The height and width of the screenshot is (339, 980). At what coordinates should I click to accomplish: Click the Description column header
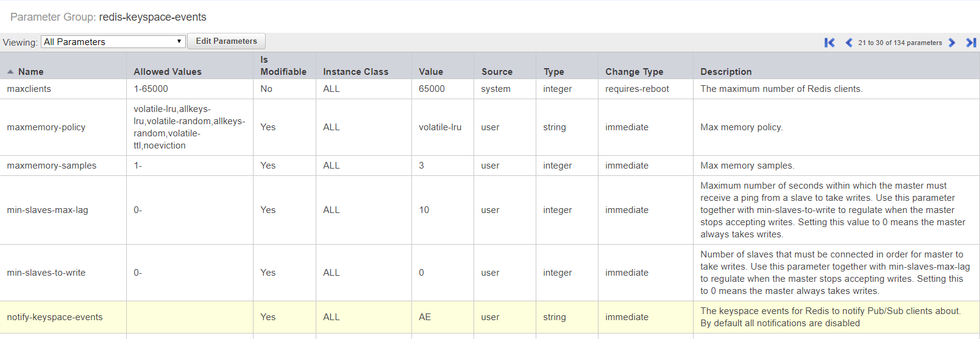point(726,72)
